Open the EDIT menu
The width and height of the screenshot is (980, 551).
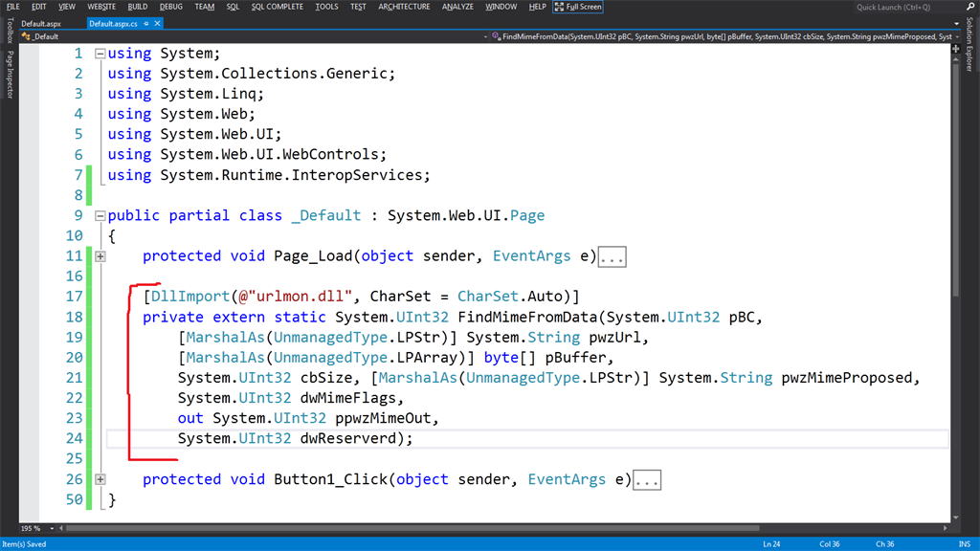38,7
